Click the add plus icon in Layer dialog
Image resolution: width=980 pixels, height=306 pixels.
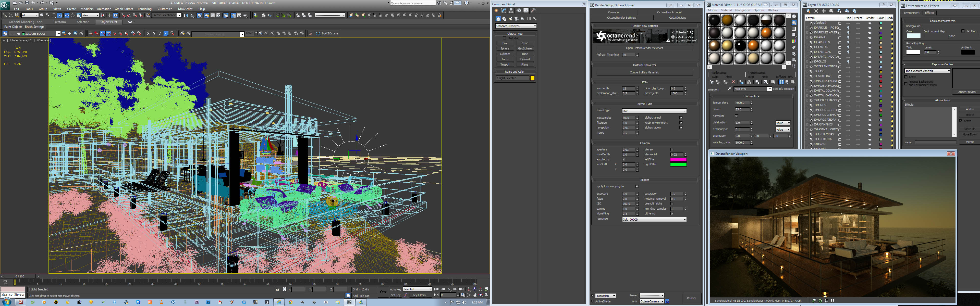pos(824,11)
